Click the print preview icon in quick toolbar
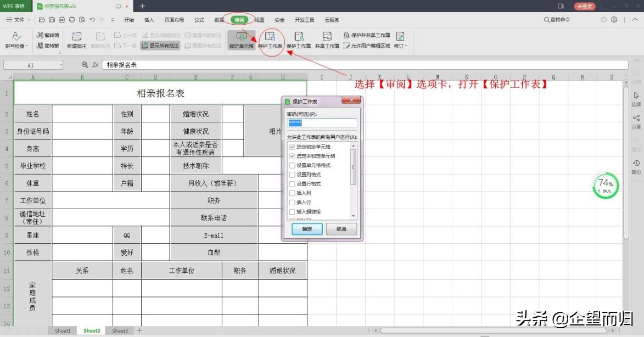The width and height of the screenshot is (644, 337). 82,20
